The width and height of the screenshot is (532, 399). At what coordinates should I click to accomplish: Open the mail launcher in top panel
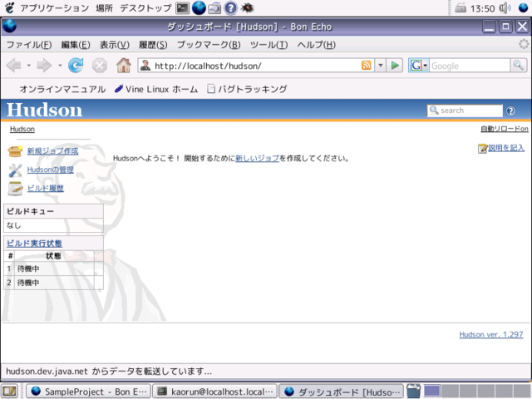click(214, 7)
